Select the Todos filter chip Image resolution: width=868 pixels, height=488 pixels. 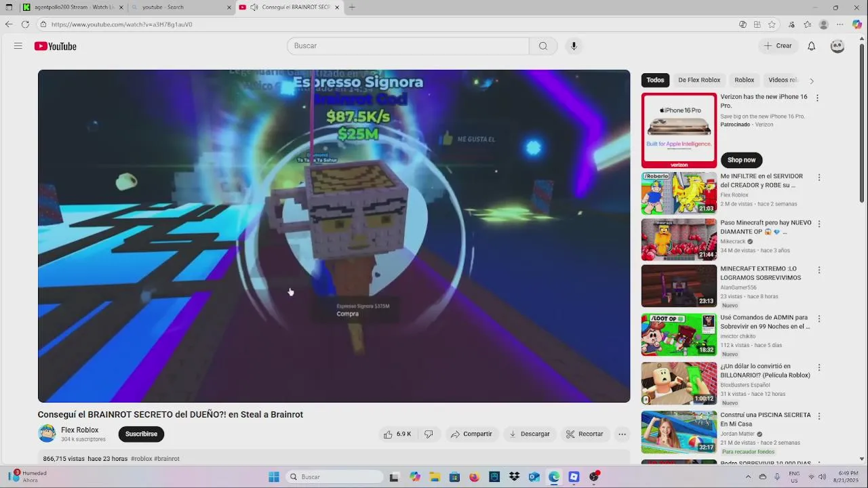[x=655, y=80]
